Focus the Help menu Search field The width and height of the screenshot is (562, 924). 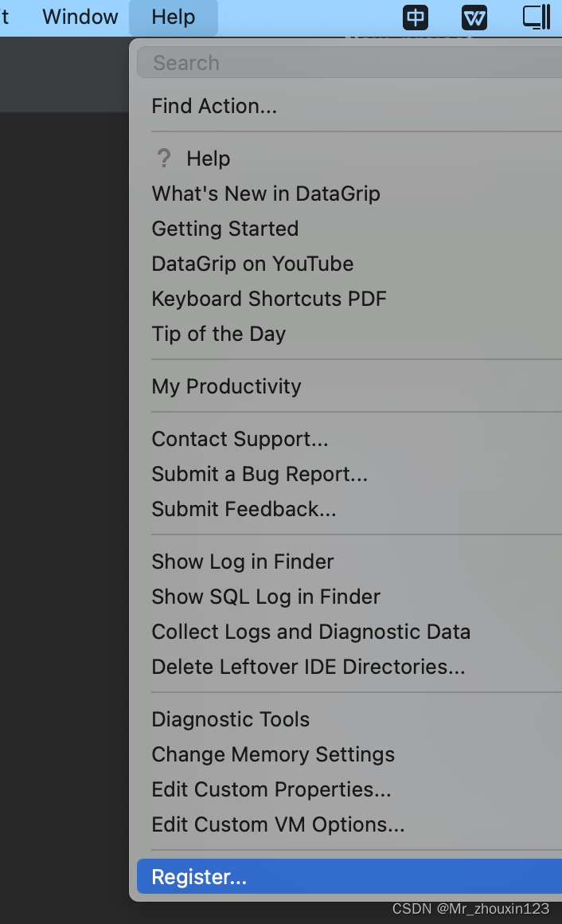(x=349, y=63)
